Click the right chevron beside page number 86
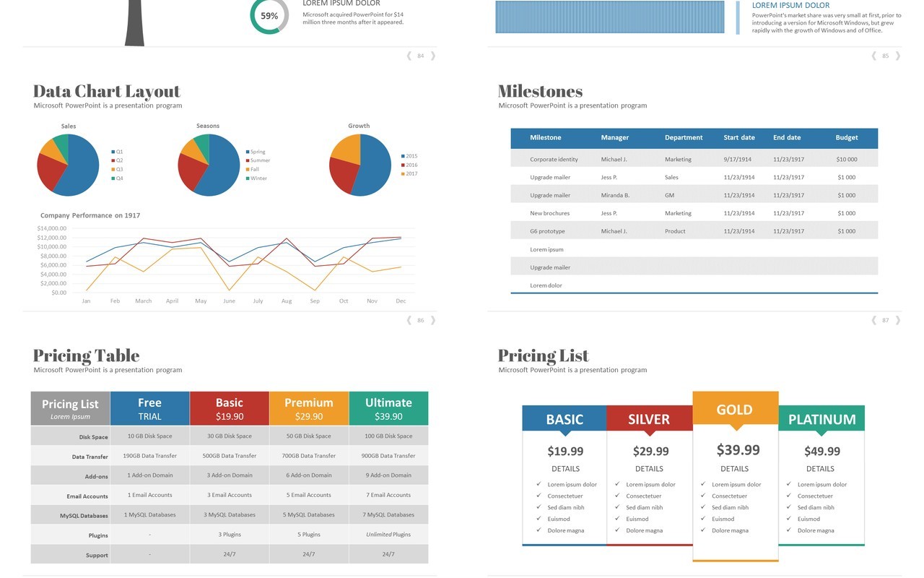 [433, 320]
